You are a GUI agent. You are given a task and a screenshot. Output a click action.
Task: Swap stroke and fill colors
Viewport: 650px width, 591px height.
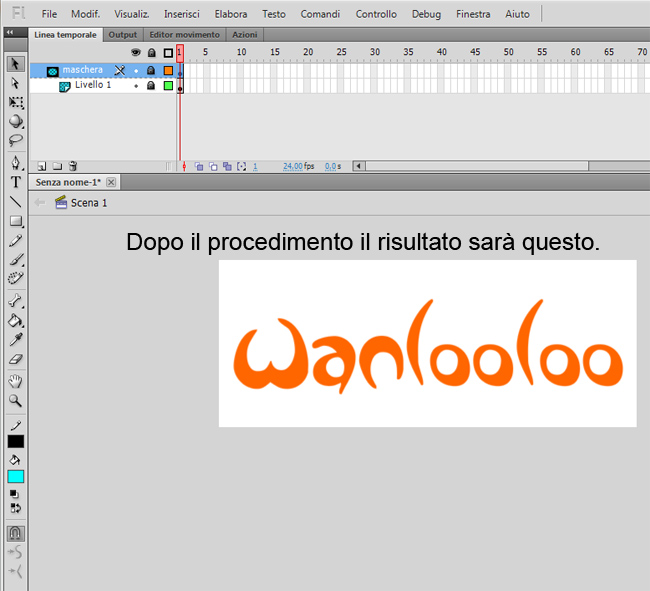15,508
